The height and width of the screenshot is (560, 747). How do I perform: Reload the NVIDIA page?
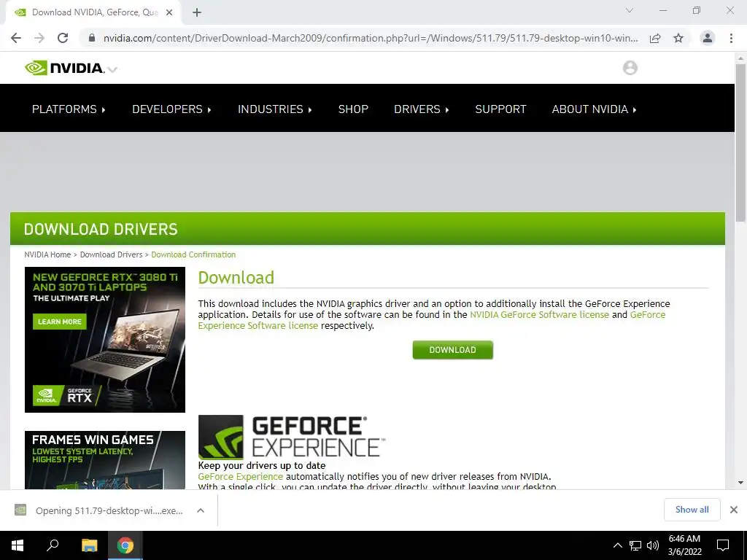pyautogui.click(x=63, y=38)
